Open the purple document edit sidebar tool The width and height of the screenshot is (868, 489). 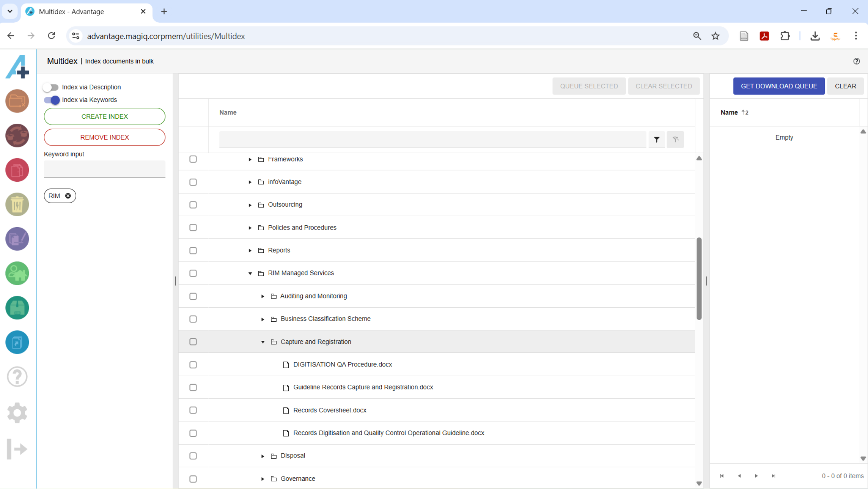[17, 239]
